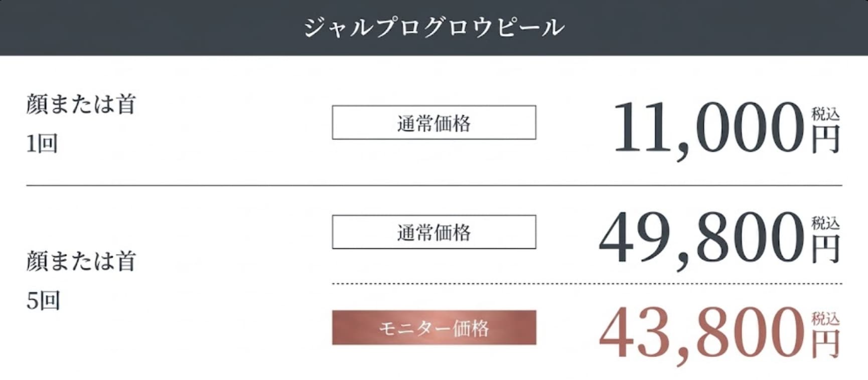Click the 5回 session count text

[43, 301]
